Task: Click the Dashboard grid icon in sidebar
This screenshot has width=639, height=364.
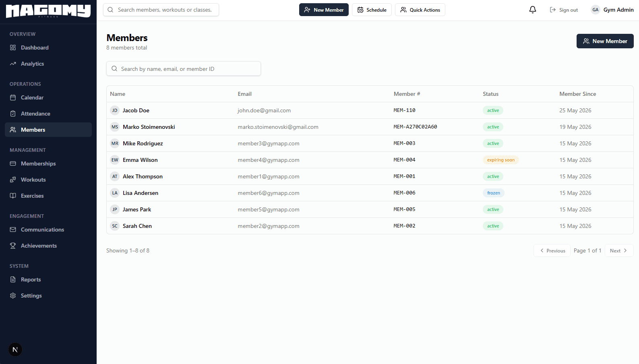Action: click(13, 48)
